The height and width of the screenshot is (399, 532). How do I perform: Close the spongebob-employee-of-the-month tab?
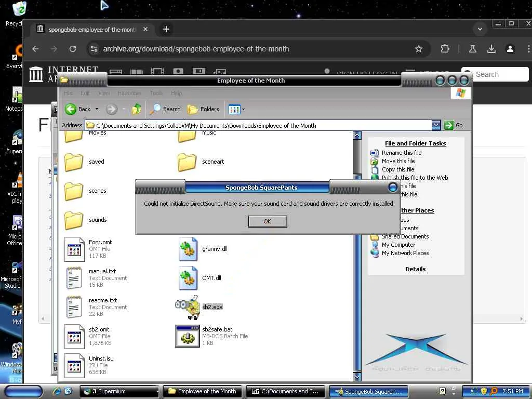[145, 29]
